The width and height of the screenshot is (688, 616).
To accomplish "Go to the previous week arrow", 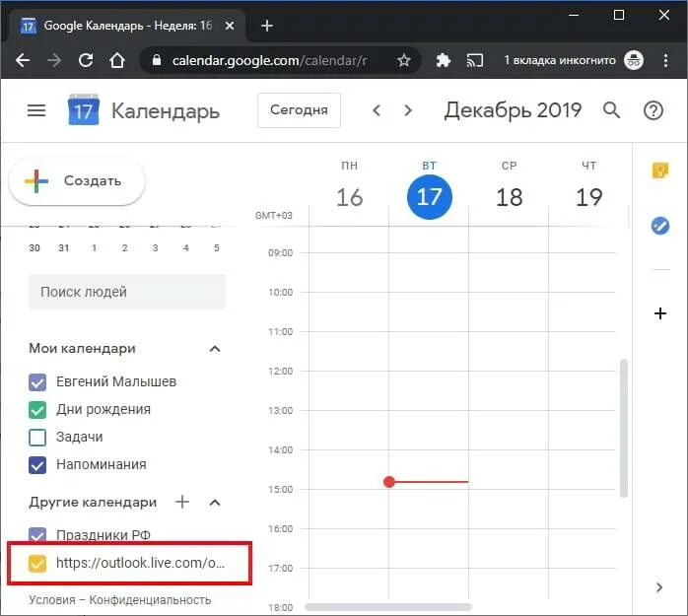I will tap(376, 110).
